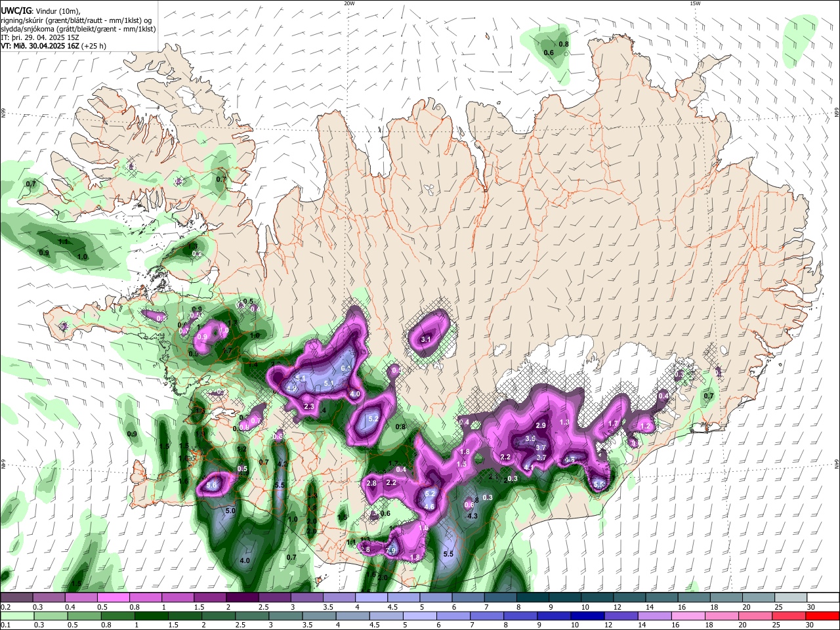Click the "2.3" precipitation value on the map
This screenshot has width=840, height=630.
pos(310,407)
